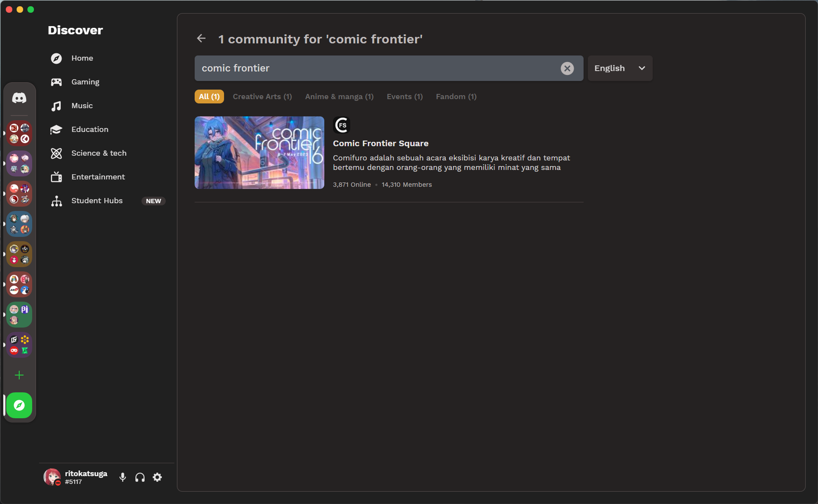818x504 pixels.
Task: Open Explore Discoverable Servers compass button
Action: click(19, 405)
